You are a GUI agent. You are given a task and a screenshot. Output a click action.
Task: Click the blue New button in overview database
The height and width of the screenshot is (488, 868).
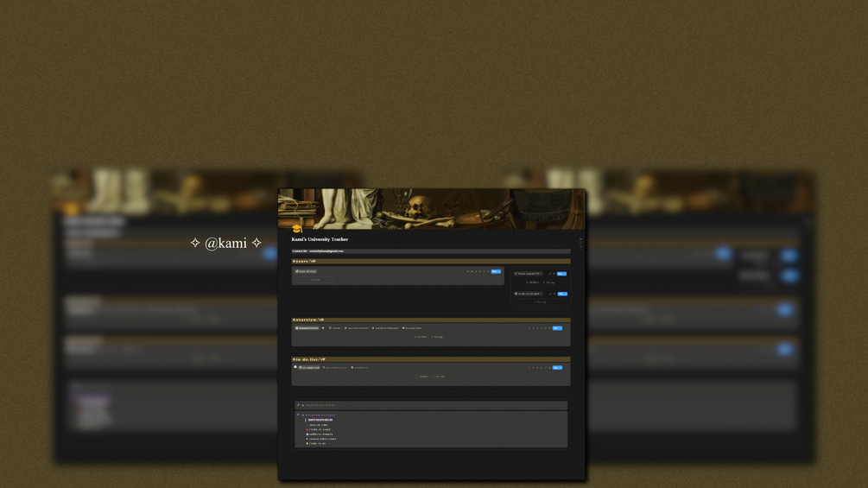tap(555, 328)
